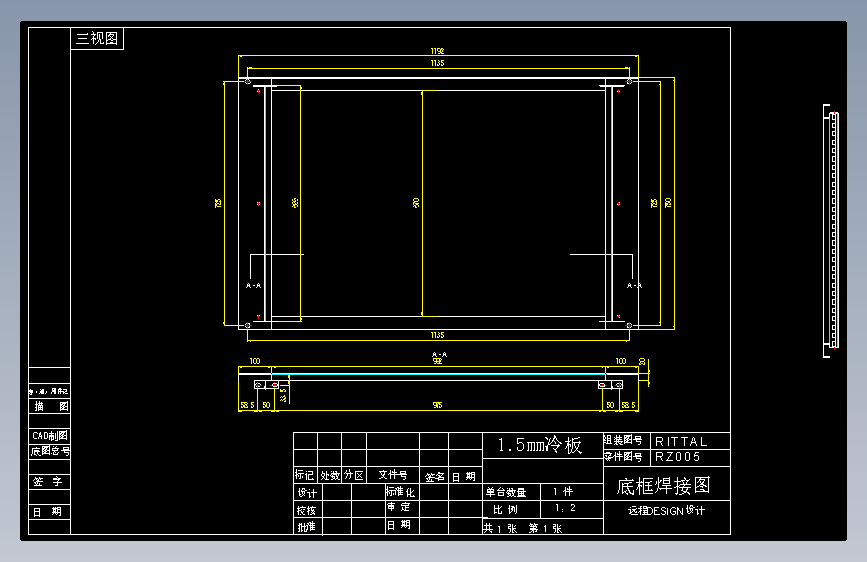Click the 标准化 label
This screenshot has height=562, width=867.
point(400,492)
